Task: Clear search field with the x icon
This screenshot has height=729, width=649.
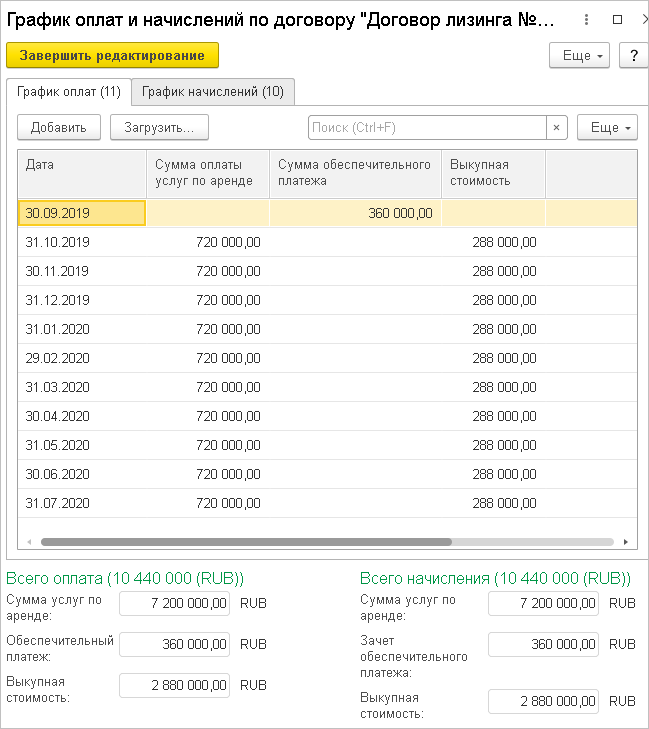Action: [x=556, y=127]
